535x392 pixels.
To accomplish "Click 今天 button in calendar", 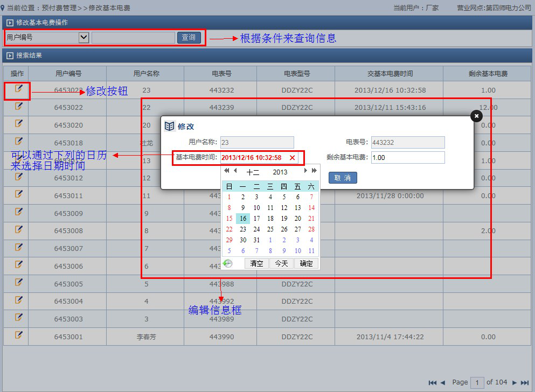I will pos(281,263).
